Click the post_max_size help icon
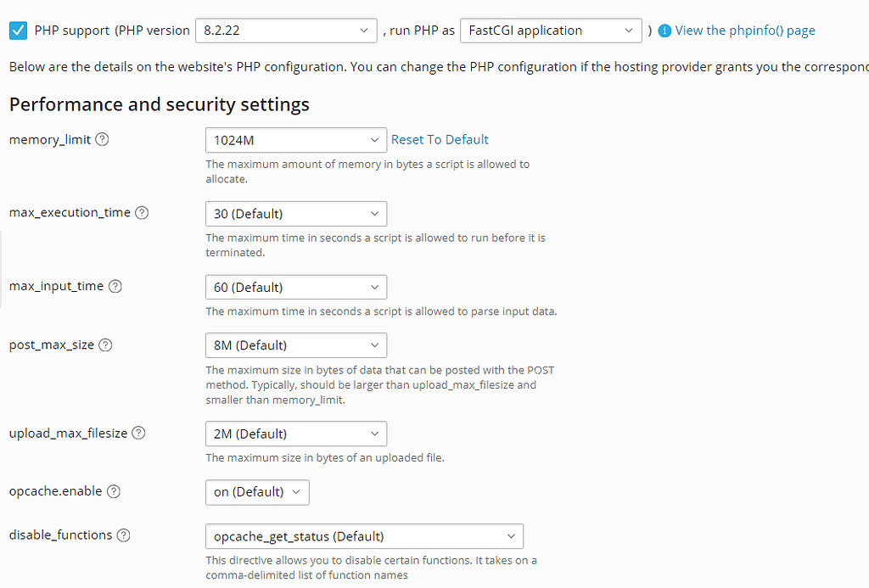This screenshot has width=869, height=588. coord(105,344)
